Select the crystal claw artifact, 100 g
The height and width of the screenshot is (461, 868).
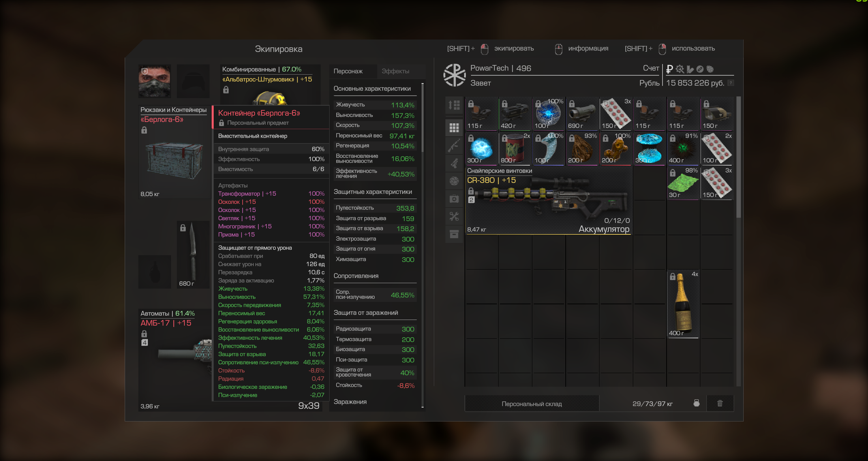click(548, 148)
